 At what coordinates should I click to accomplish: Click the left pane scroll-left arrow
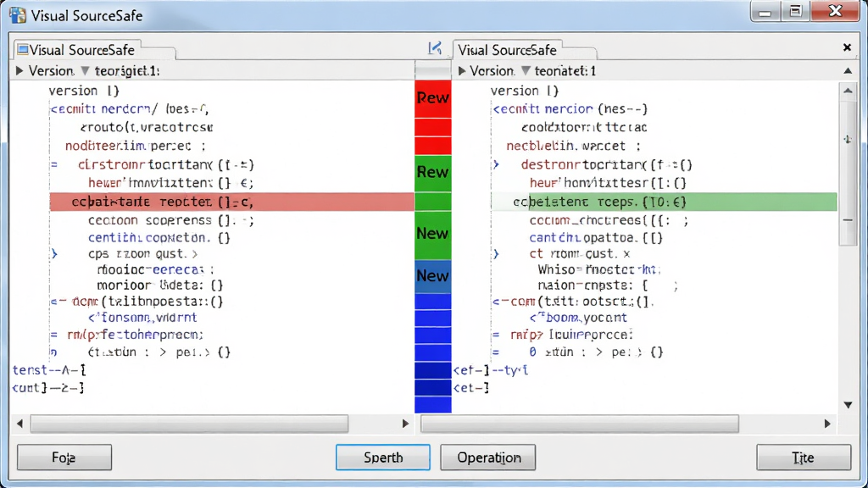pyautogui.click(x=20, y=424)
